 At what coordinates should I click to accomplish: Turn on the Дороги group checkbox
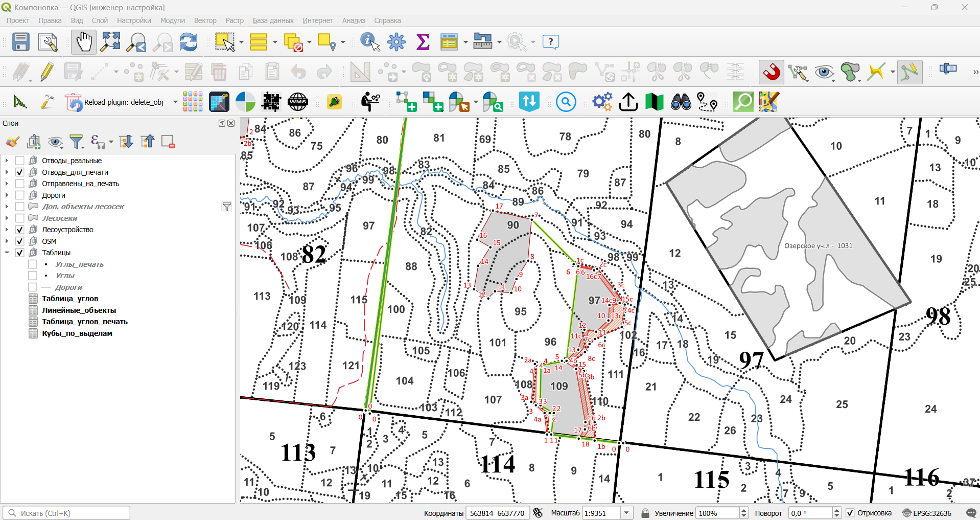20,195
